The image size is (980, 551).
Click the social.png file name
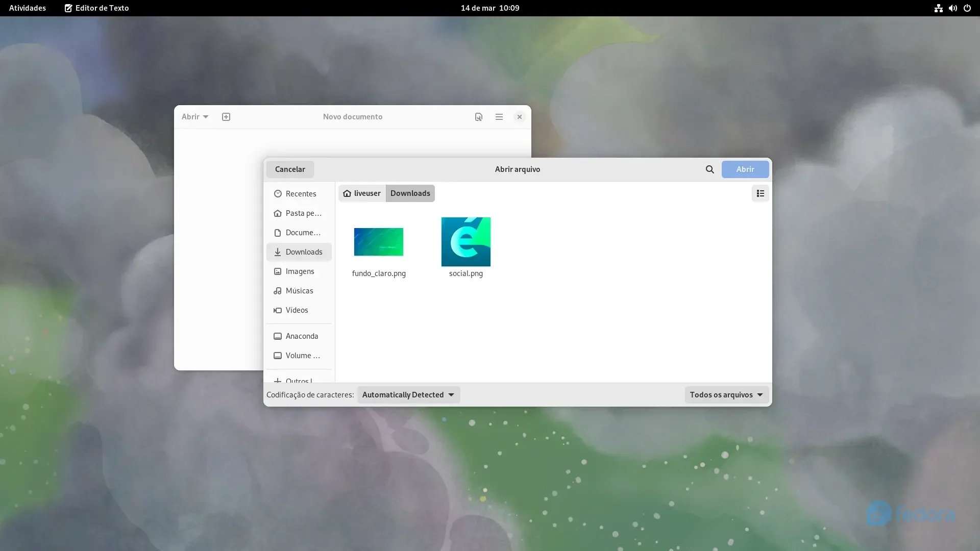point(466,273)
